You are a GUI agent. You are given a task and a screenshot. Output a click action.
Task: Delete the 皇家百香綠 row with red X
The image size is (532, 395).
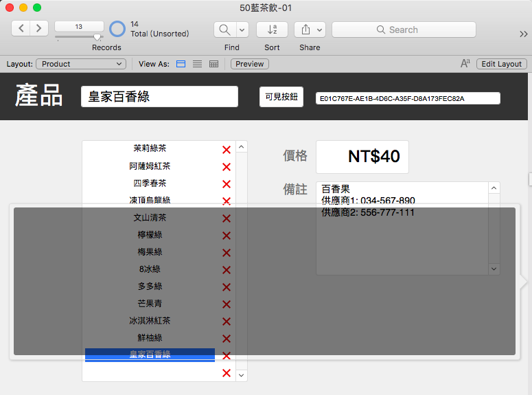tap(227, 356)
